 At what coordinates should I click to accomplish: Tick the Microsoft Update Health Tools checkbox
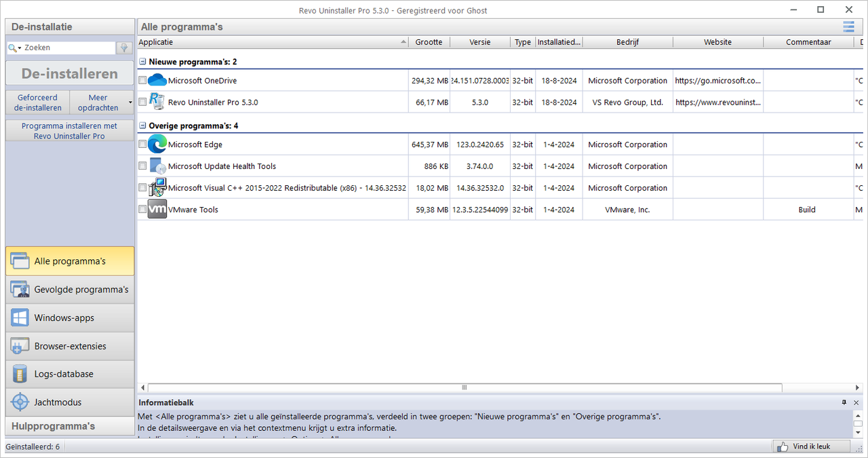(142, 166)
